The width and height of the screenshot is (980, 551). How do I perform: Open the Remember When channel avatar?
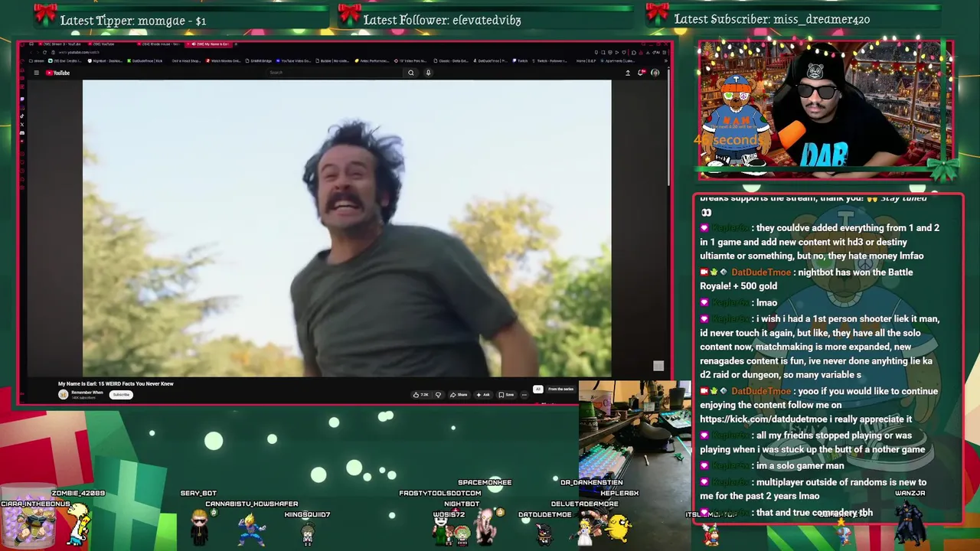tap(64, 394)
